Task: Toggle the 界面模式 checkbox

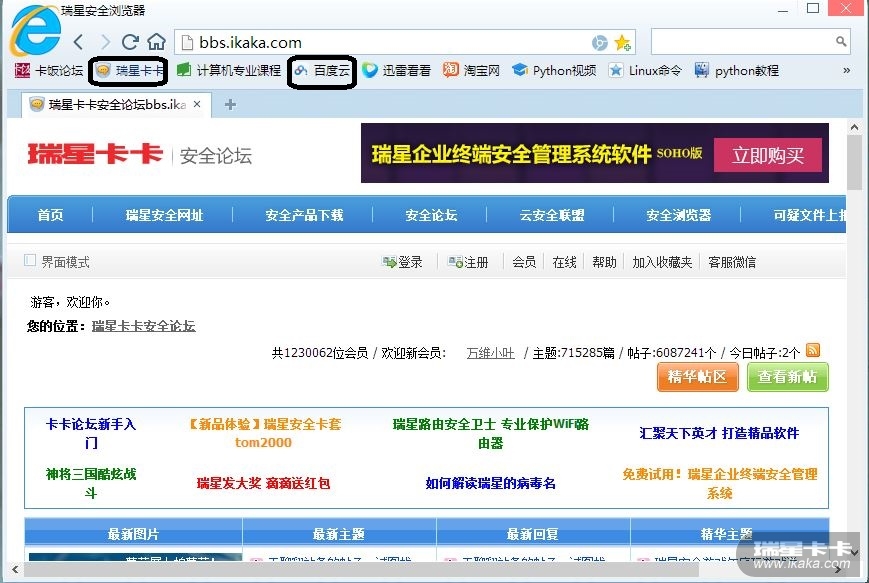Action: 30,260
